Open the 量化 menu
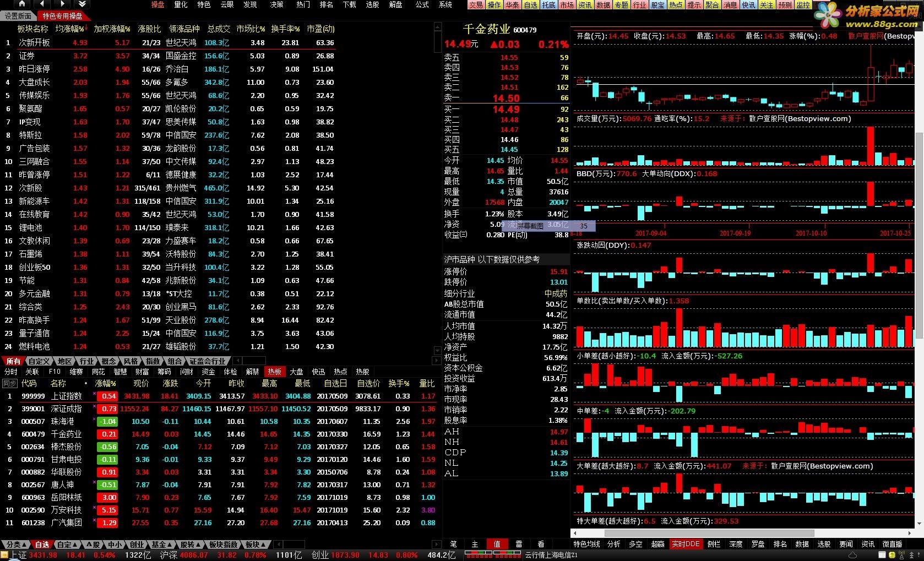This screenshot has height=561, width=924. tap(181, 4)
